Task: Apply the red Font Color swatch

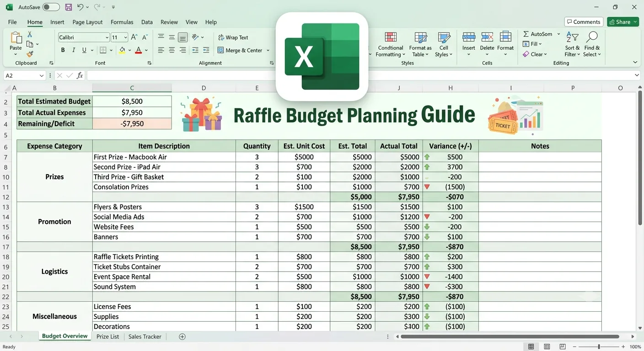Action: coord(139,50)
